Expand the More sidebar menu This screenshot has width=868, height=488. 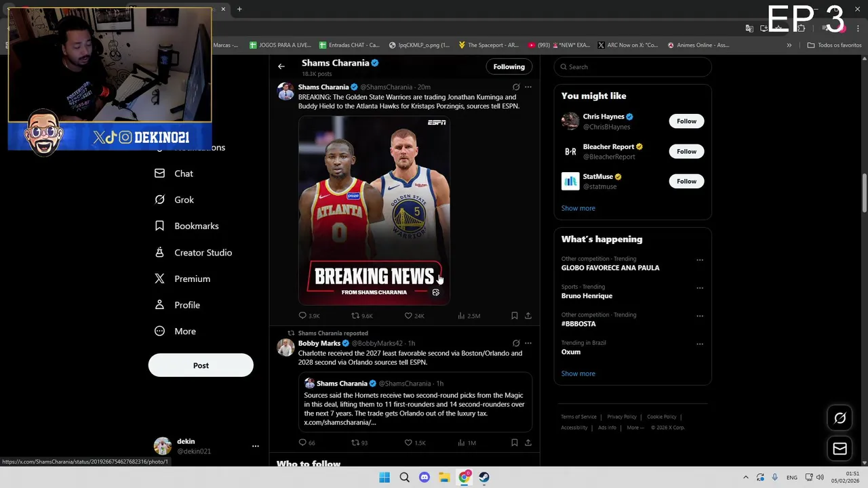coord(175,331)
